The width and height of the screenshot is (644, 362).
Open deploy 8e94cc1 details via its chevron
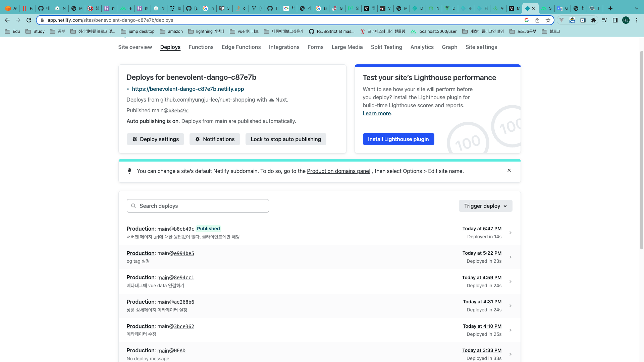pyautogui.click(x=511, y=282)
